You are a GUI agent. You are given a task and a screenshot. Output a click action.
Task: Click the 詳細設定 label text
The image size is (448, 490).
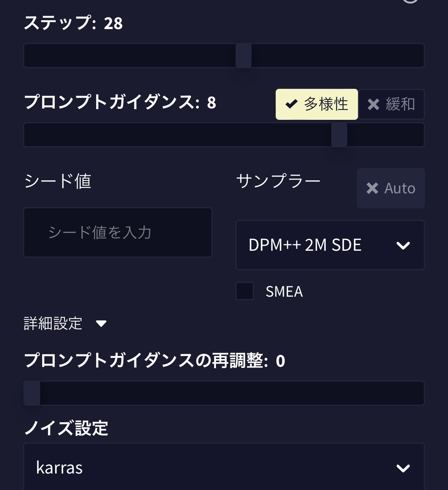click(x=53, y=323)
